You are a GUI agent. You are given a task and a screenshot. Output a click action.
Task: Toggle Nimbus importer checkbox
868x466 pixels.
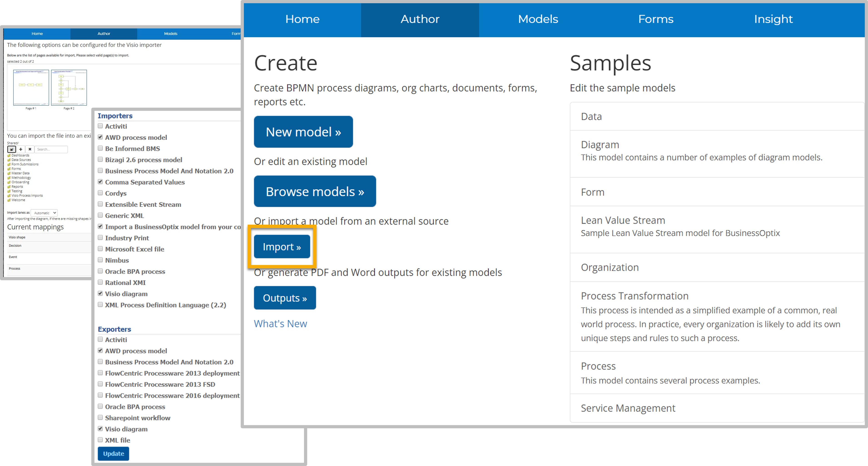point(100,260)
